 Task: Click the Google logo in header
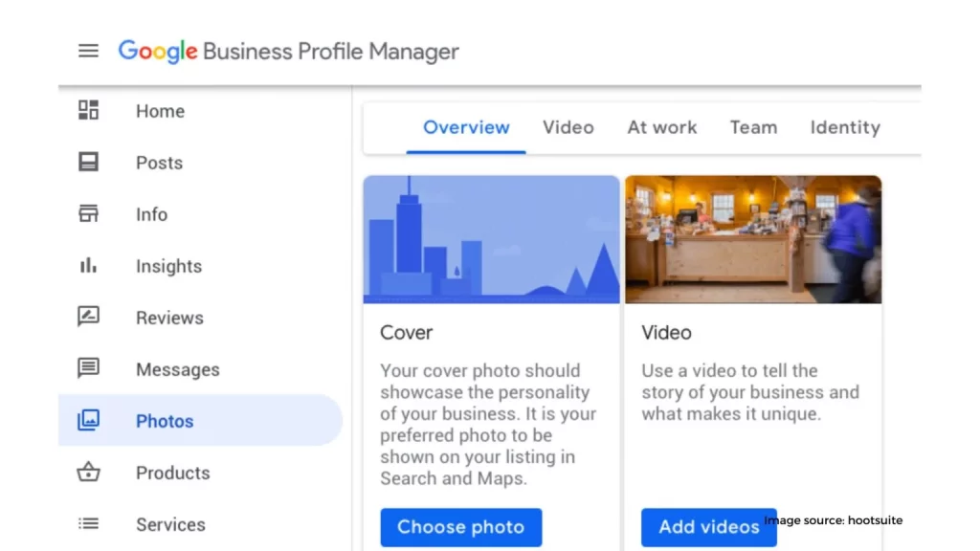click(x=158, y=52)
